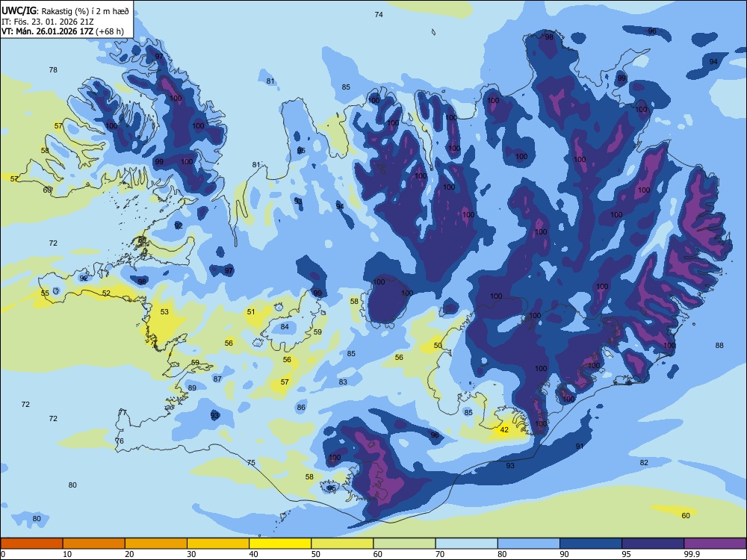
Task: Click the 'VT: Mán. 26.01.2026 17Z (+68 h)' line
Action: (x=63, y=31)
